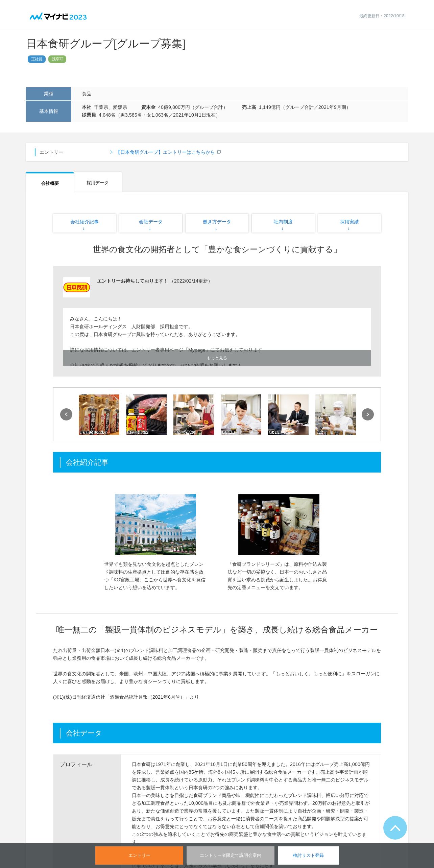
Task: Click the 業種 row label
Action: 48,94
